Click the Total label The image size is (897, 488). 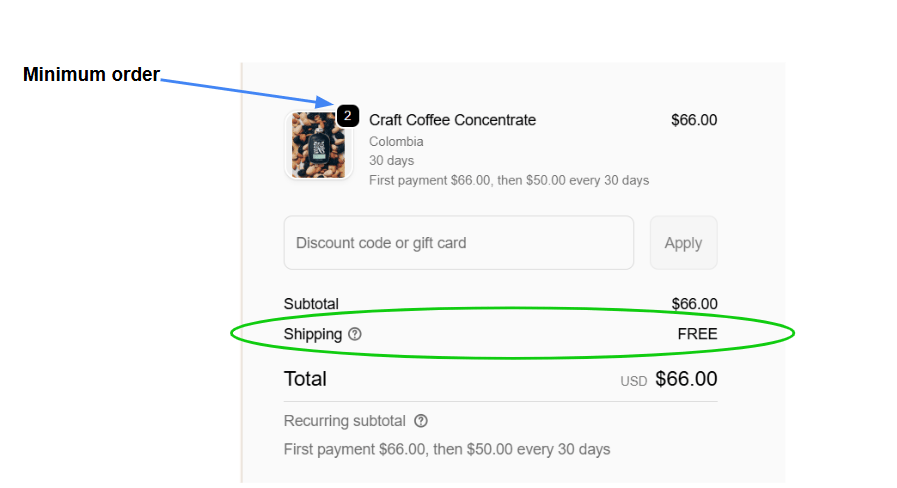coord(305,379)
